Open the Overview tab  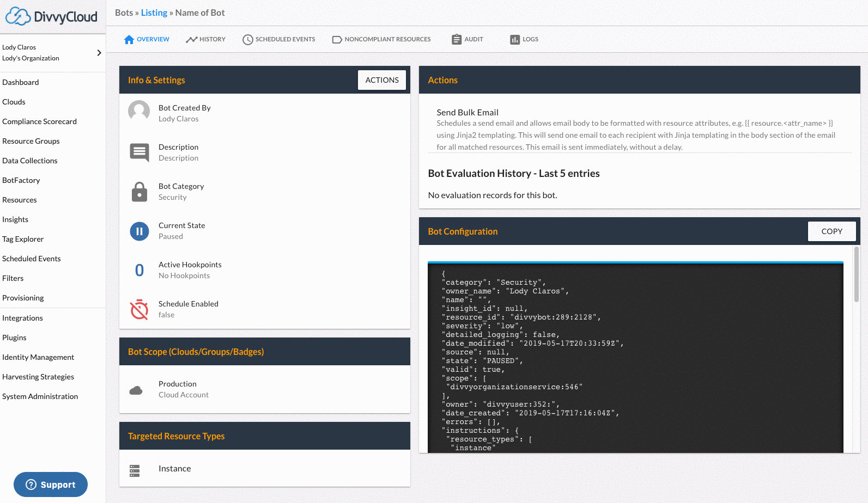pos(147,39)
